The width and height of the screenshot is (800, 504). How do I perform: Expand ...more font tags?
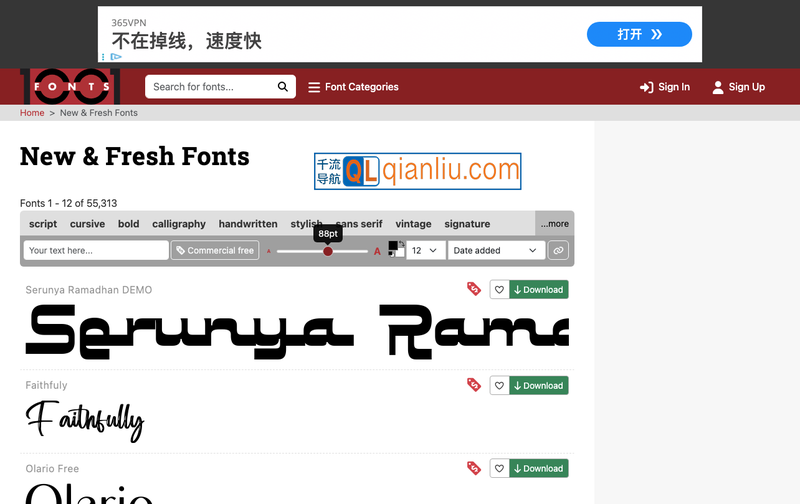(555, 223)
